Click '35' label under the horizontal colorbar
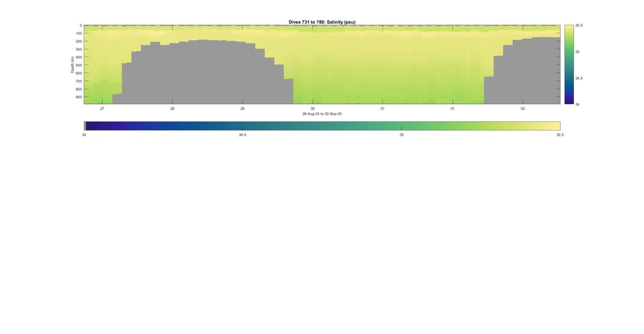This screenshot has width=644, height=334. click(x=401, y=135)
